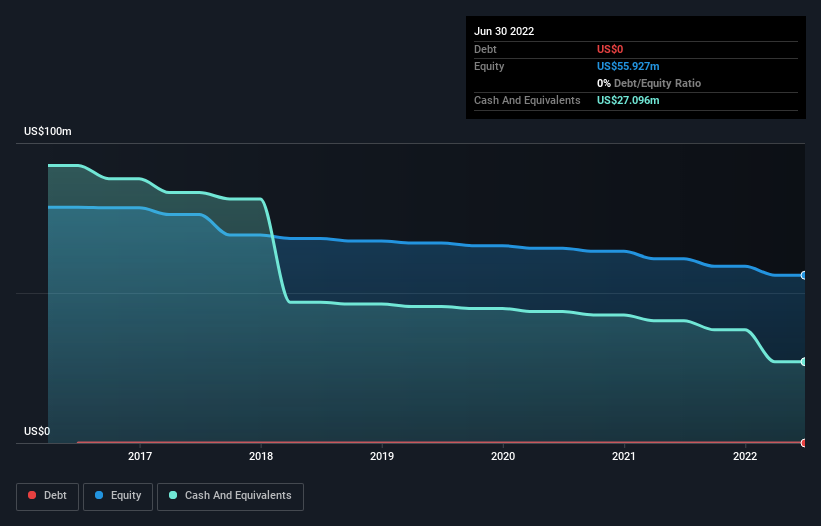The height and width of the screenshot is (526, 821).
Task: Click the 2022 x-axis label
Action: 745,456
